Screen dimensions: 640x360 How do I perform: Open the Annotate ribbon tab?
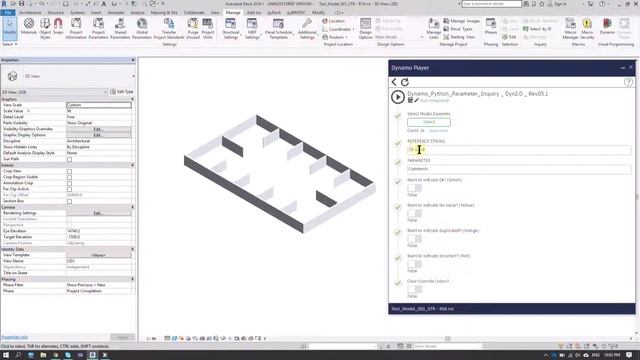tap(116, 13)
